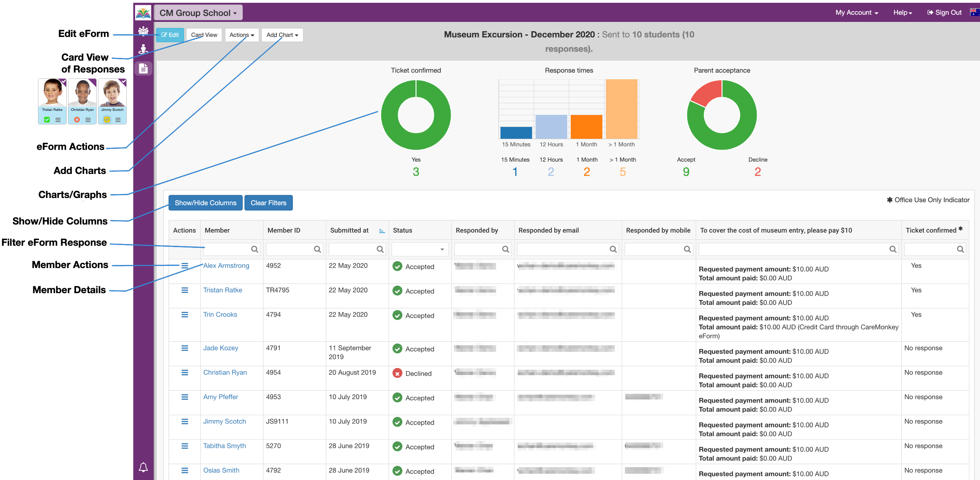Open the My Account menu
The height and width of the screenshot is (480, 980).
tap(856, 13)
